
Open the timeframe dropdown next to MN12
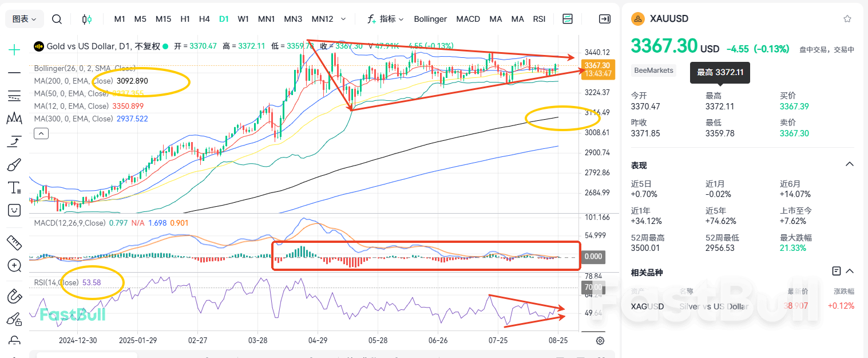pyautogui.click(x=344, y=19)
